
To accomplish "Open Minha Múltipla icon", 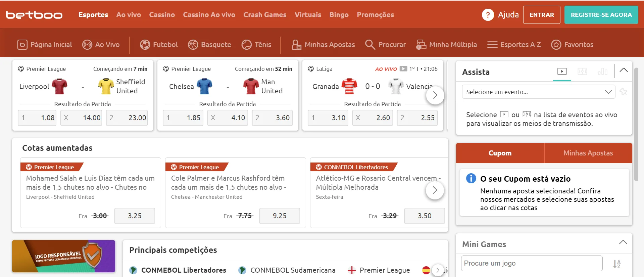I will click(x=421, y=45).
